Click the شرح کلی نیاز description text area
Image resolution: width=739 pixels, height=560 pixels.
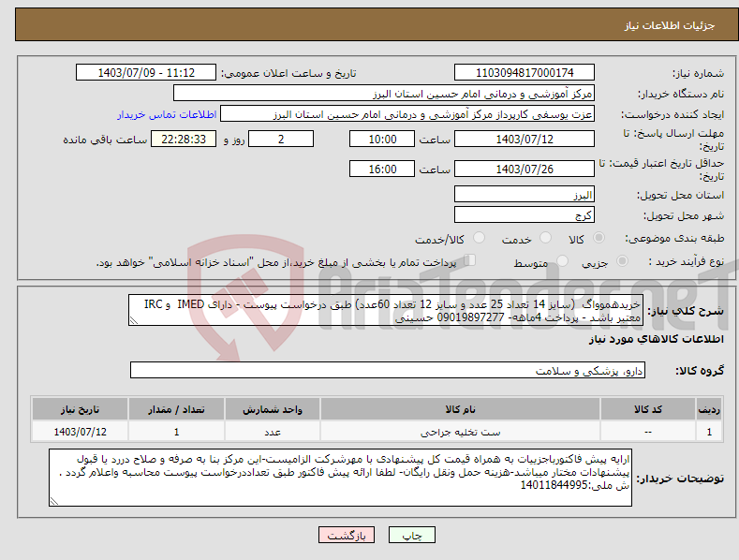(386, 310)
